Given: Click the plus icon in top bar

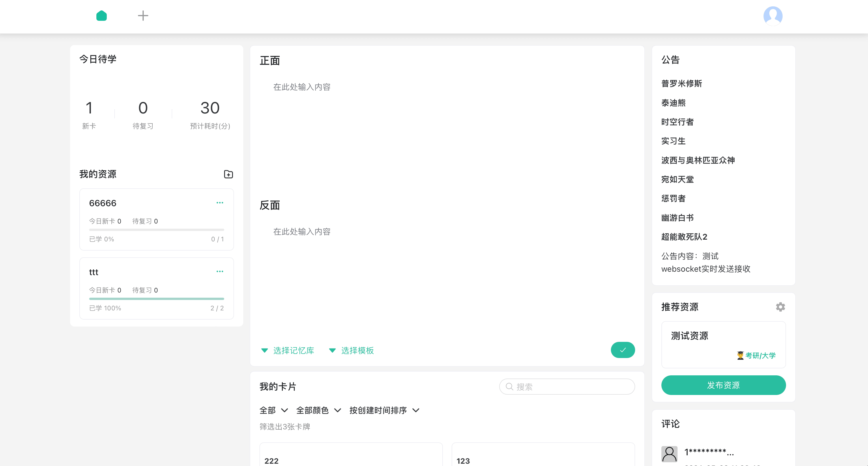Looking at the screenshot, I should pyautogui.click(x=143, y=16).
